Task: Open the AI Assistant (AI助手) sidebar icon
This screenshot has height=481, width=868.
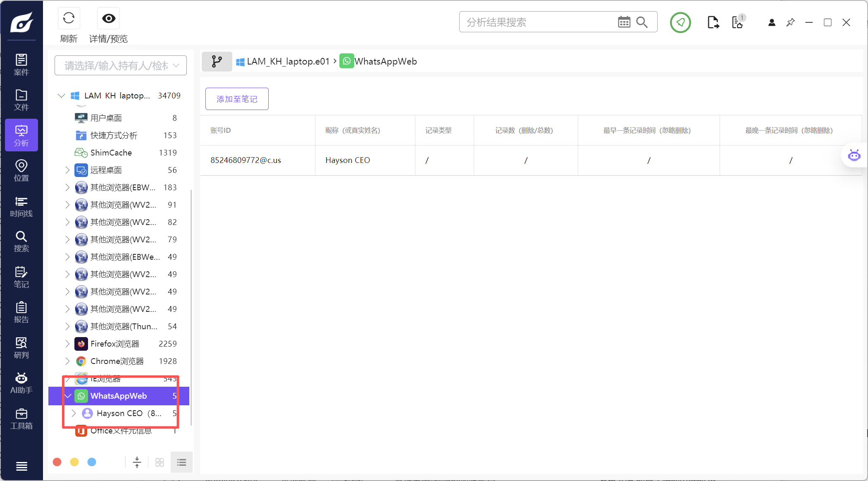Action: click(21, 383)
